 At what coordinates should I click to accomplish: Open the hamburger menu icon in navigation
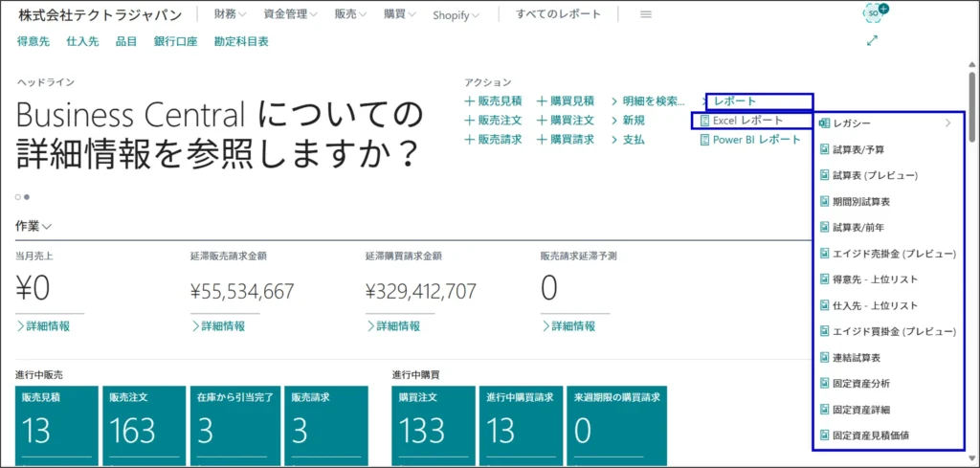pos(645,14)
